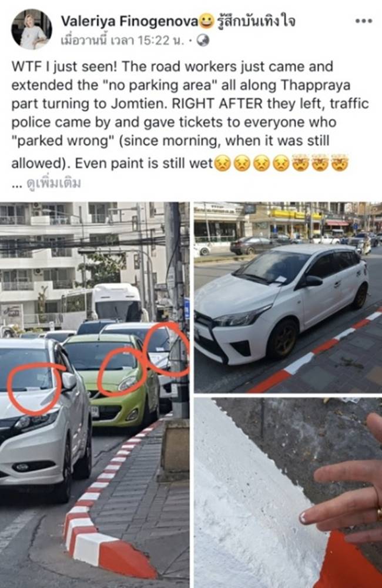The width and height of the screenshot is (382, 588).
Task: Click the red circle on the silver Honda windshield
Action: click(34, 387)
